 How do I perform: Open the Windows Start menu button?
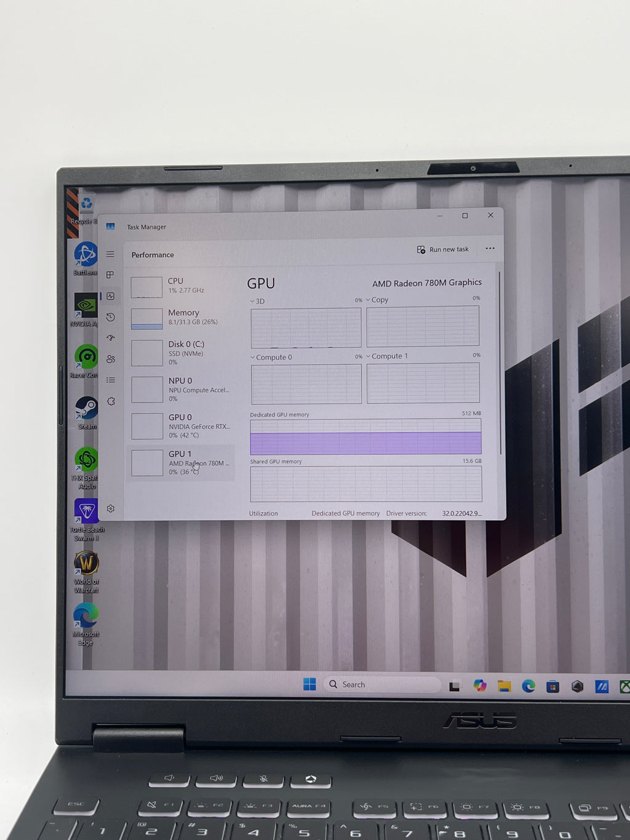tap(309, 684)
